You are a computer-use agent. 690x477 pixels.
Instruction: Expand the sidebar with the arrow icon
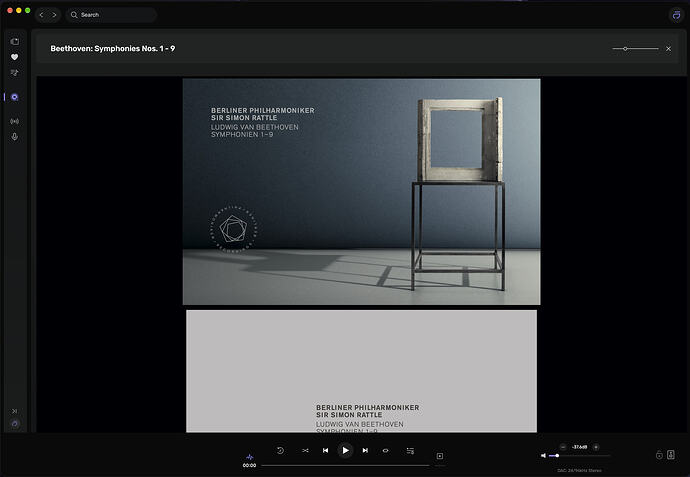click(15, 411)
